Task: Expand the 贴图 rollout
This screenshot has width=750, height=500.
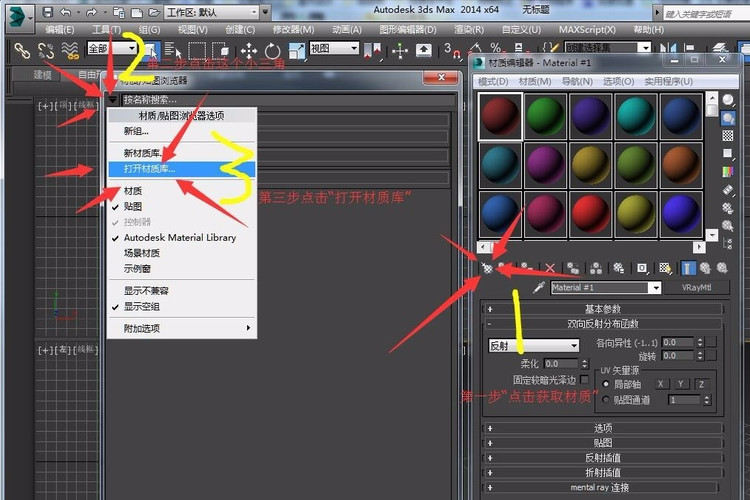Action: tap(602, 443)
